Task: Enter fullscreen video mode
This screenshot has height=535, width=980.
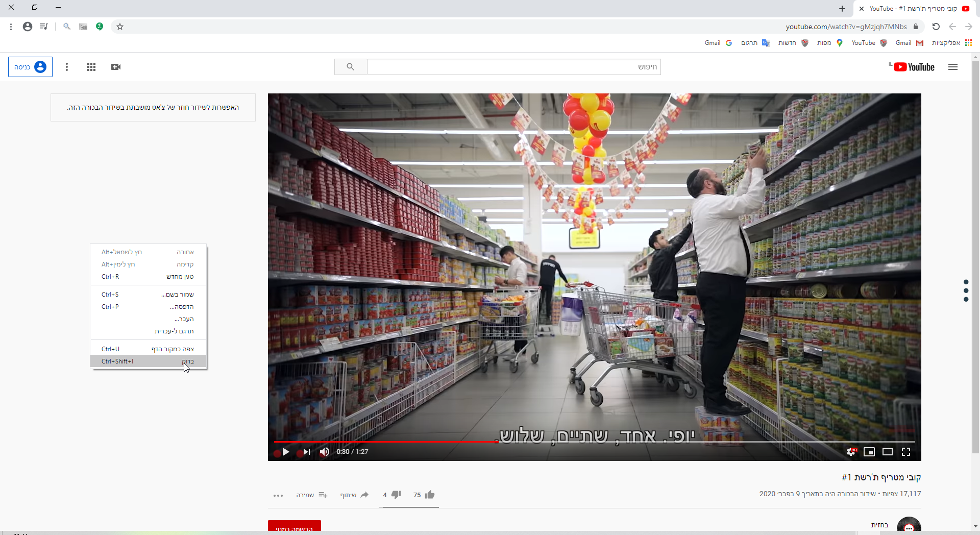Action: tap(906, 452)
